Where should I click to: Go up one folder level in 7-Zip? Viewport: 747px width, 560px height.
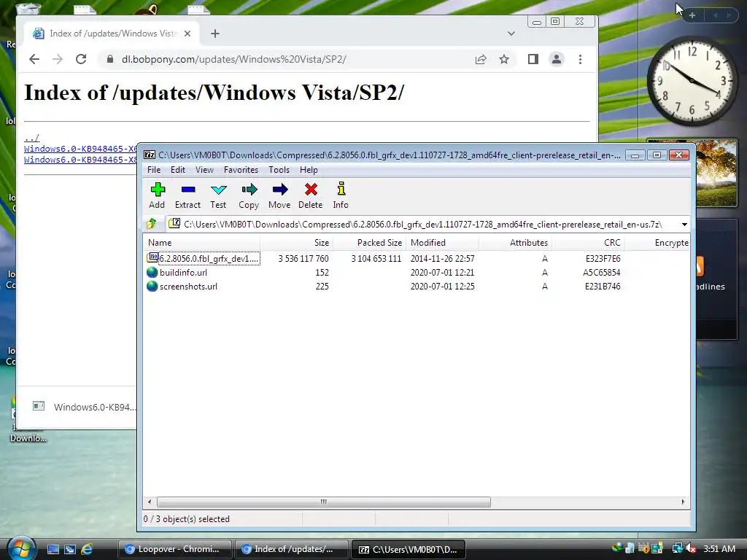pos(152,224)
